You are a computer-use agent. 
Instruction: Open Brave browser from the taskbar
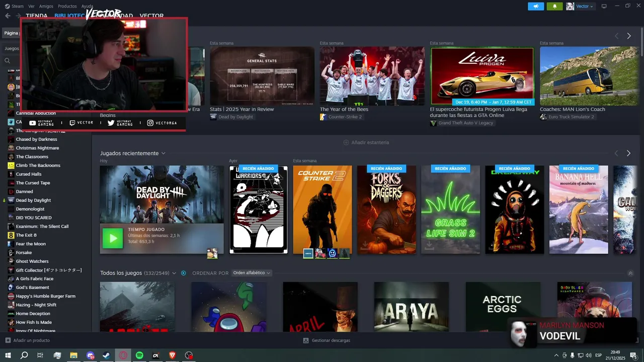pyautogui.click(x=173, y=355)
